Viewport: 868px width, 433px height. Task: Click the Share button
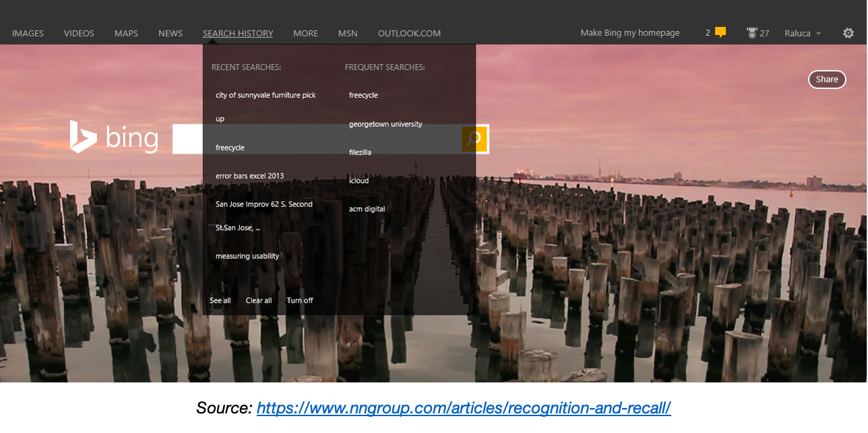click(x=827, y=79)
